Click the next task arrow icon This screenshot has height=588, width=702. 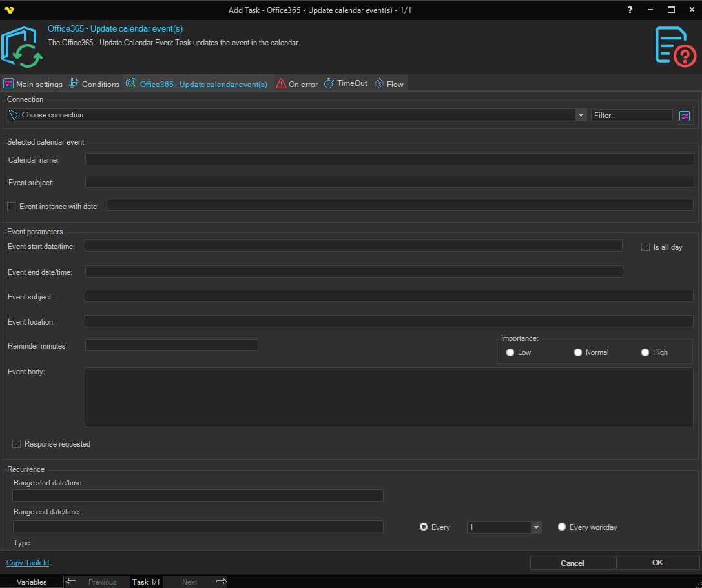tap(221, 582)
